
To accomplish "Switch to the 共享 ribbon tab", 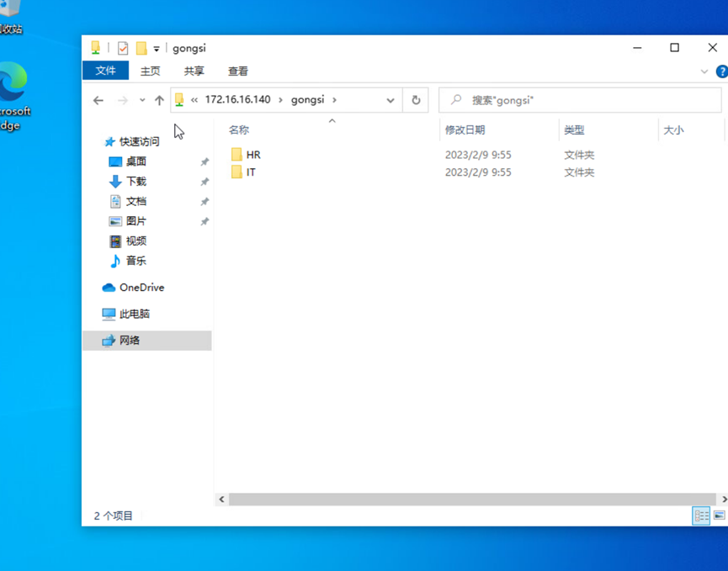I will [194, 71].
